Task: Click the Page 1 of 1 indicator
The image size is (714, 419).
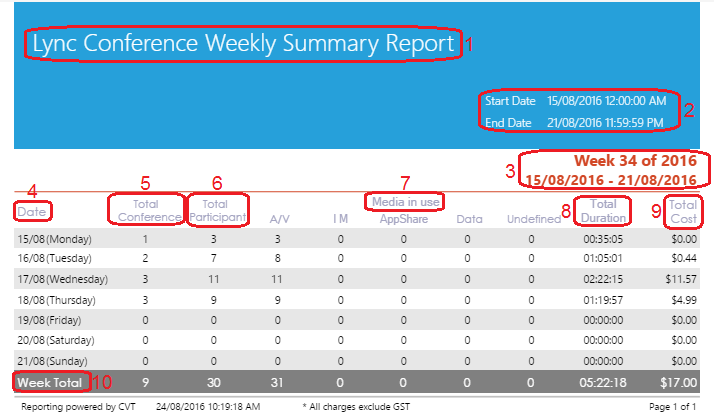Action: [673, 407]
